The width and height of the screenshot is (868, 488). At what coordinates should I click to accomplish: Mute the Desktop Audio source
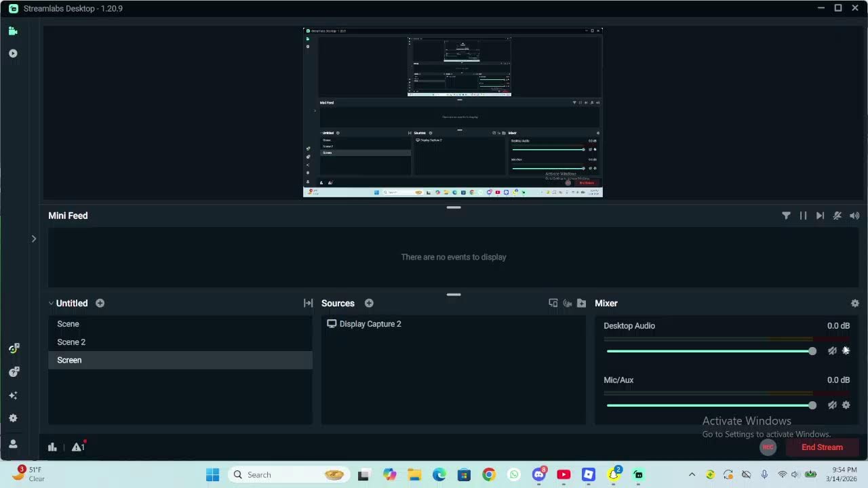(832, 350)
